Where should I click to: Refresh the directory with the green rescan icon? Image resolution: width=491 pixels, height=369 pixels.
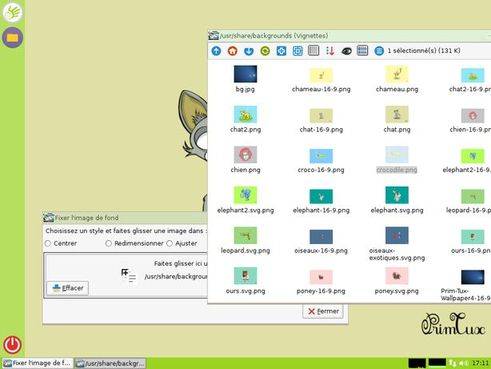265,51
